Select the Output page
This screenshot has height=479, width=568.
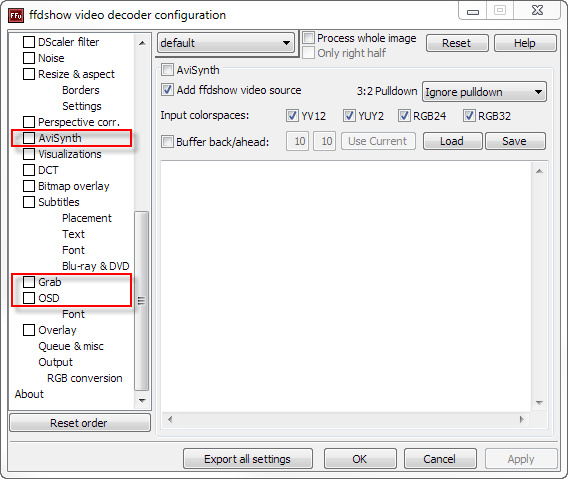click(55, 362)
